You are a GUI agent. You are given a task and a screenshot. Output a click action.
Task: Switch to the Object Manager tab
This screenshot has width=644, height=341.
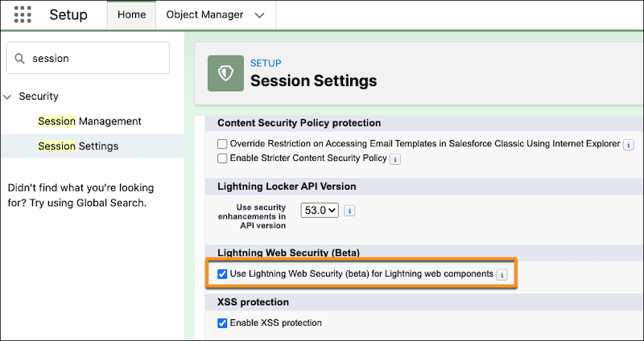[x=204, y=15]
